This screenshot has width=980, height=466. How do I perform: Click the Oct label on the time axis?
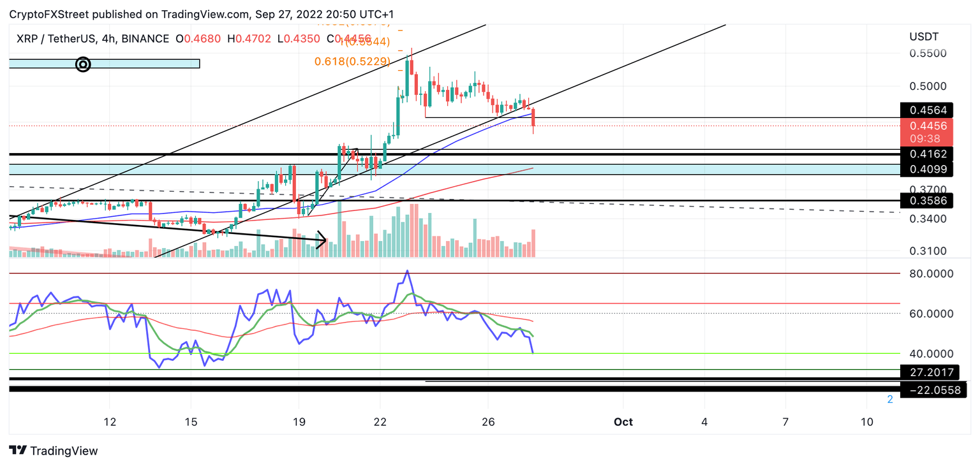[x=623, y=422]
